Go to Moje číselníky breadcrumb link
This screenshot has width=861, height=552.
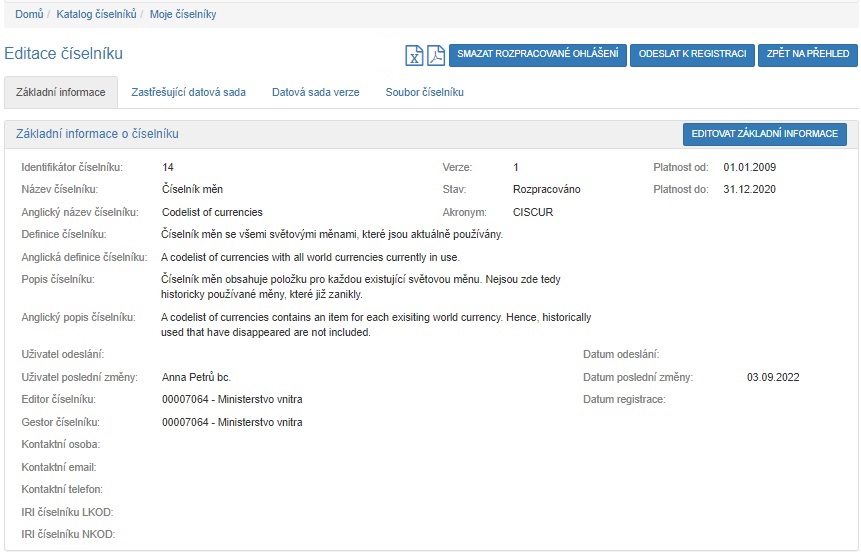[183, 14]
